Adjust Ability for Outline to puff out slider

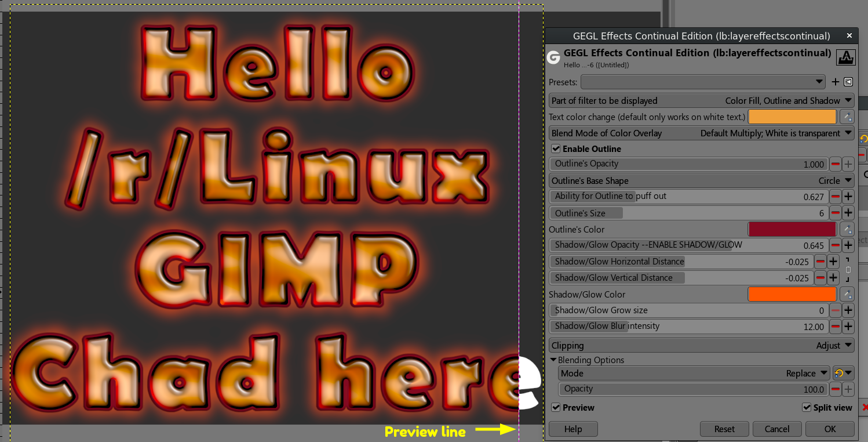point(689,197)
